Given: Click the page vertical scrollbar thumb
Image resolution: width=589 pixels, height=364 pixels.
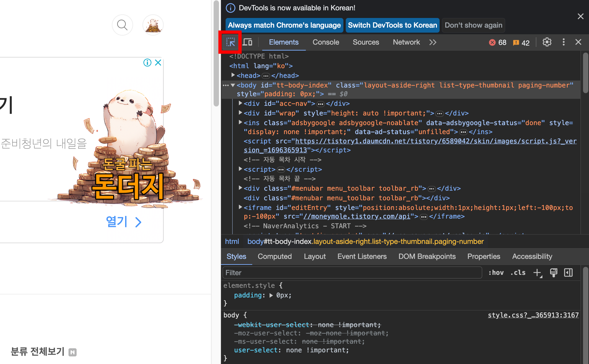Looking at the screenshot, I should click(216, 53).
